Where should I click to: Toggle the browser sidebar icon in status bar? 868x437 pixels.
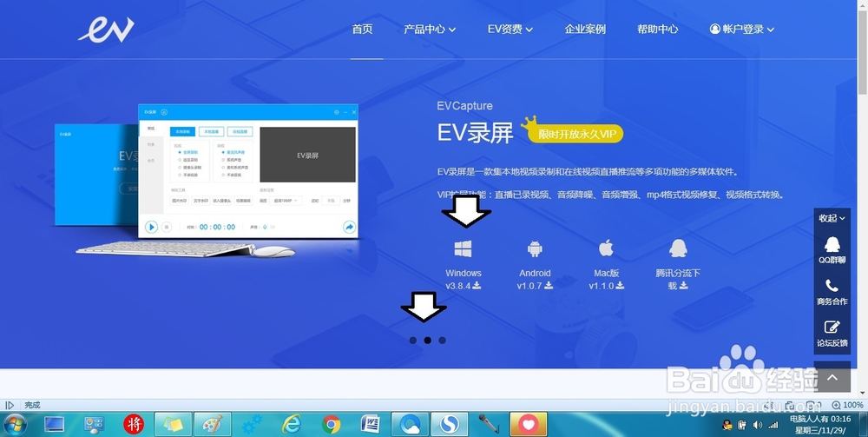(x=10, y=406)
